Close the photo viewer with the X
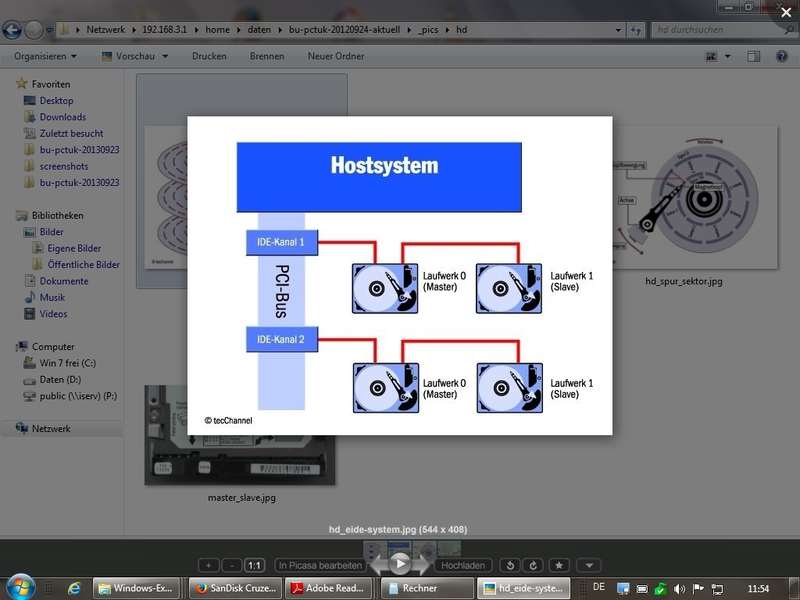This screenshot has height=600, width=800. tap(785, 12)
